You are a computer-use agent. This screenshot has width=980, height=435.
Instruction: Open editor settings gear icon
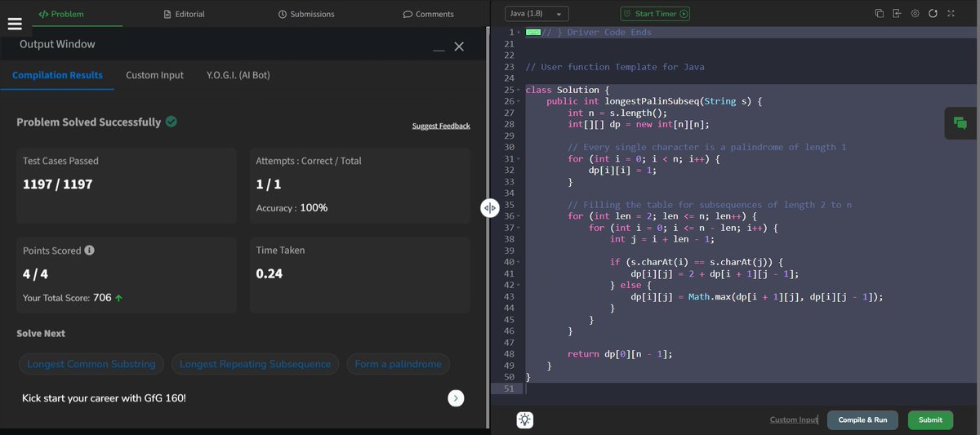915,14
